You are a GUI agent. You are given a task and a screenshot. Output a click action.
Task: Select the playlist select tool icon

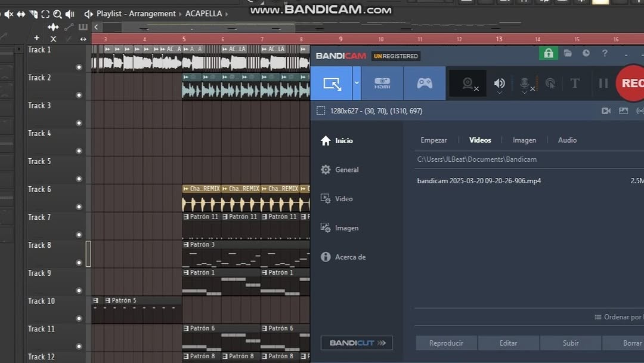click(45, 14)
